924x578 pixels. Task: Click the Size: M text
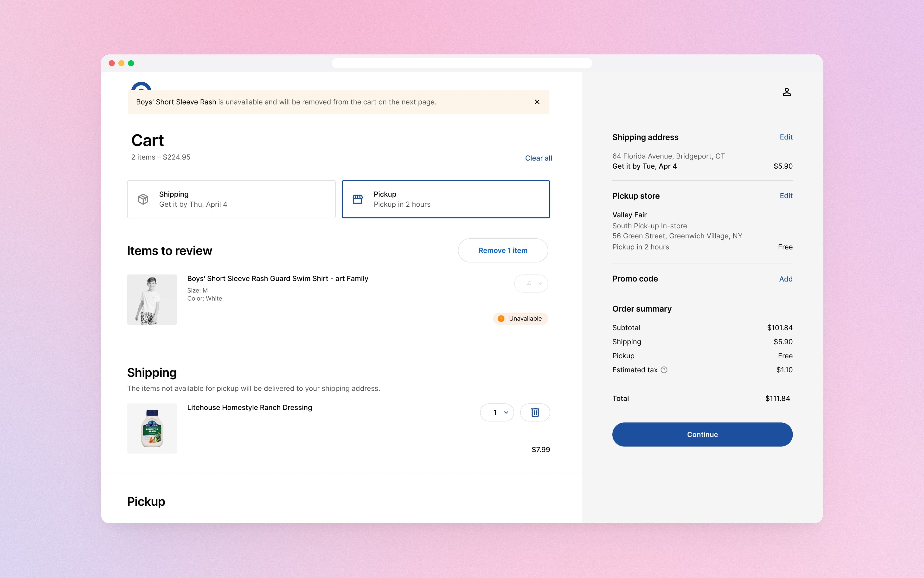coord(197,290)
